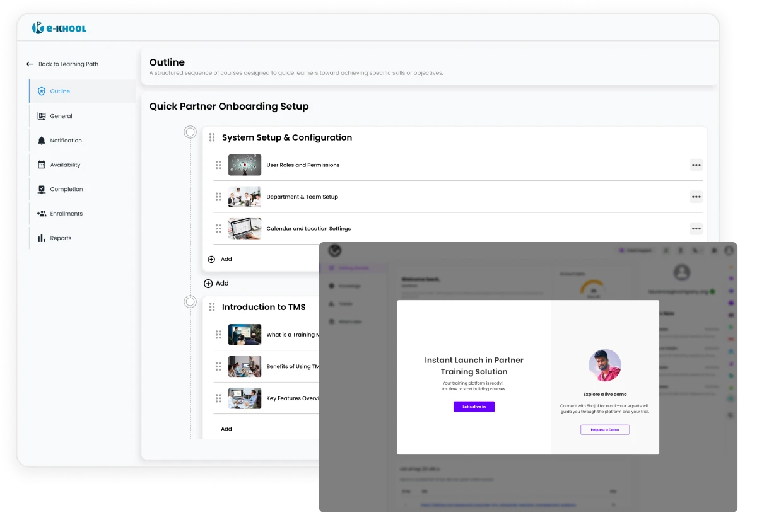The image size is (757, 532).
Task: Open the ellipsis menu for User Roles and Permissions
Action: [696, 165]
